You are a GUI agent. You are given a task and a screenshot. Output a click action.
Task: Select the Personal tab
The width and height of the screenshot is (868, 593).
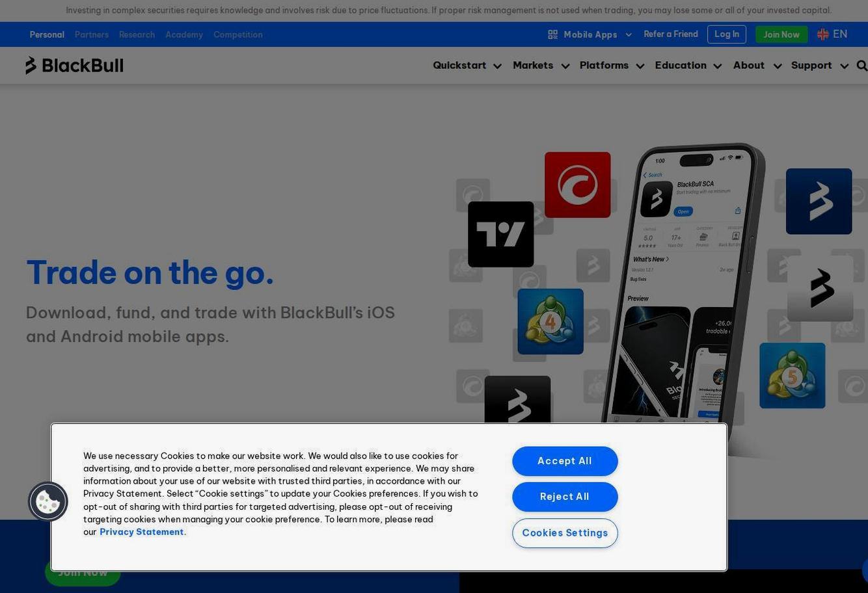(47, 34)
